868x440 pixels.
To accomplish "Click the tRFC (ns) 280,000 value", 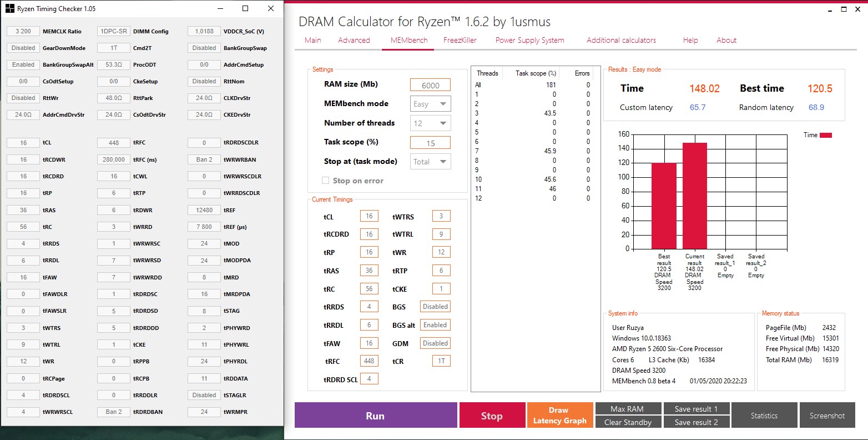I will click(x=114, y=159).
